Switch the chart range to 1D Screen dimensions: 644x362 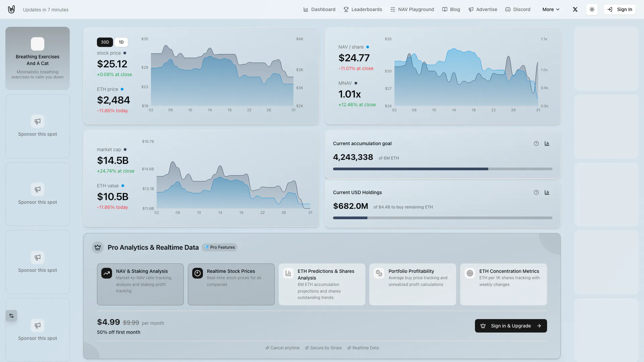tap(121, 42)
